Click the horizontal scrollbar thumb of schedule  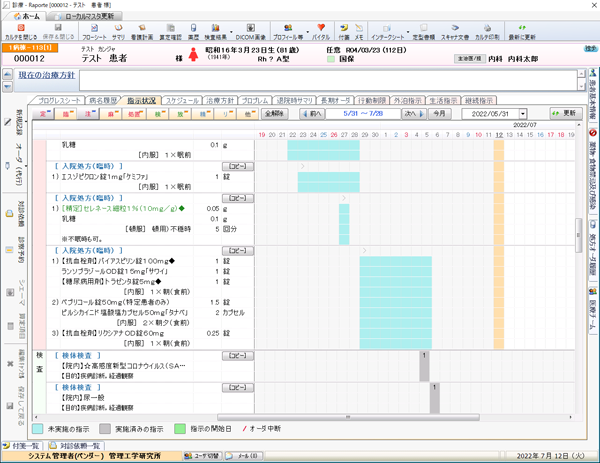pyautogui.click(x=348, y=417)
